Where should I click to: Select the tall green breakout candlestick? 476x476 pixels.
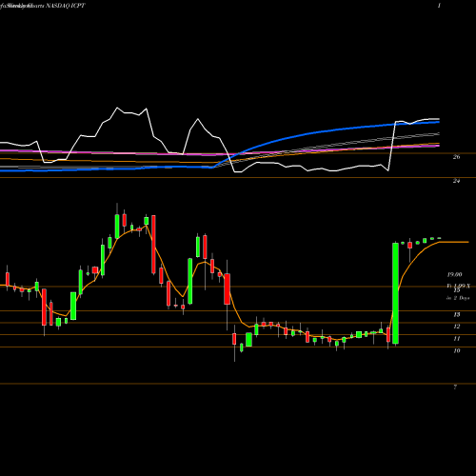tap(395, 293)
